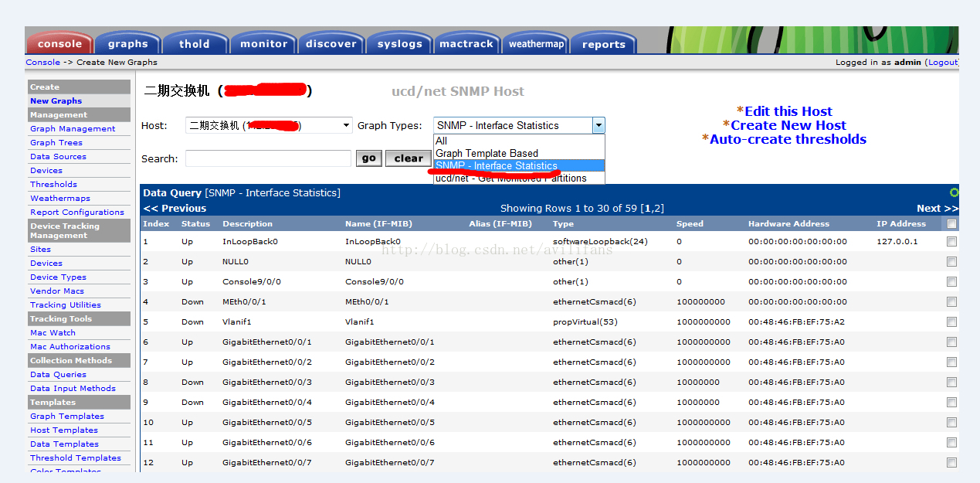Open the console tab

coord(59,44)
